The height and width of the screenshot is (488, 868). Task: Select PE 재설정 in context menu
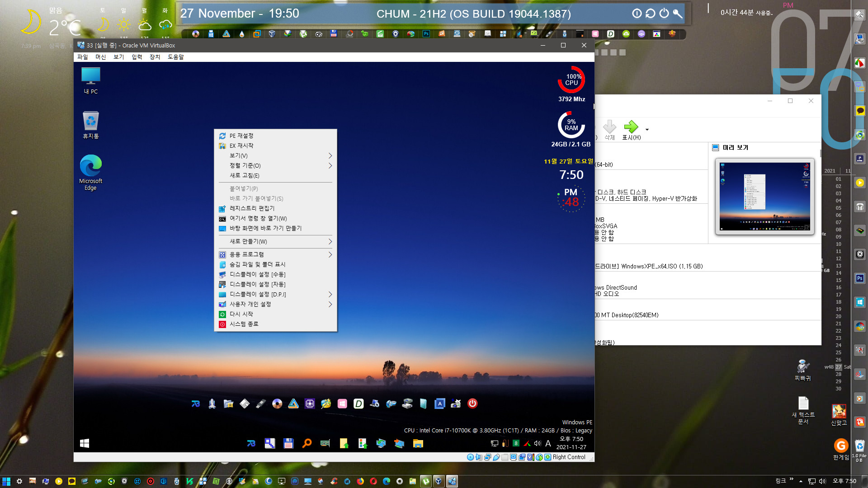[x=275, y=136]
